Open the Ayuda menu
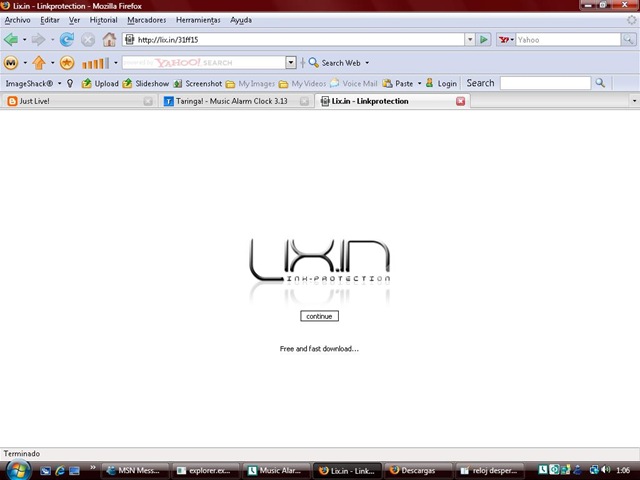The height and width of the screenshot is (480, 640). coord(241,20)
